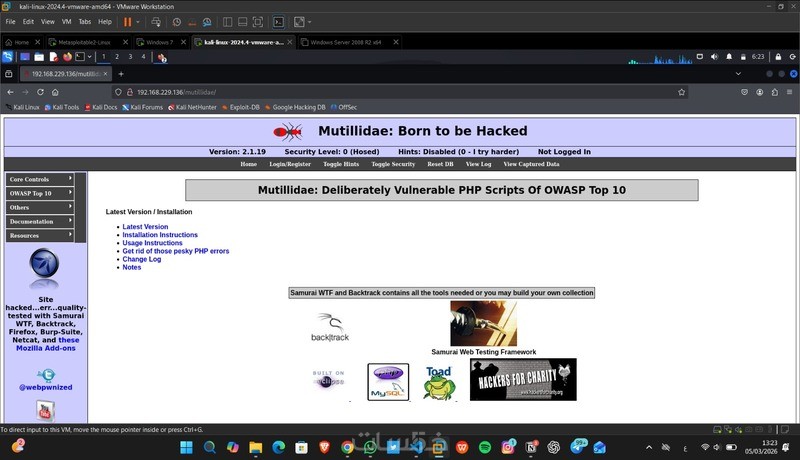This screenshot has height=460, width=800.
Task: Click Send Ctrl+Alt+Del icon in VMware toolbar
Action: click(156, 22)
